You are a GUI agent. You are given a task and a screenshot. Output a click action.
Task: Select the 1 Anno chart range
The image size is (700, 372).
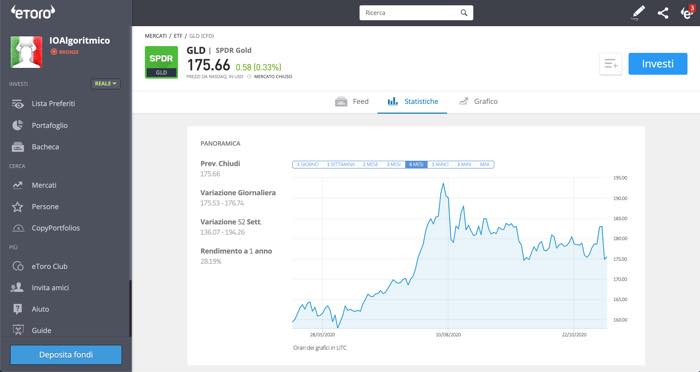tap(440, 164)
